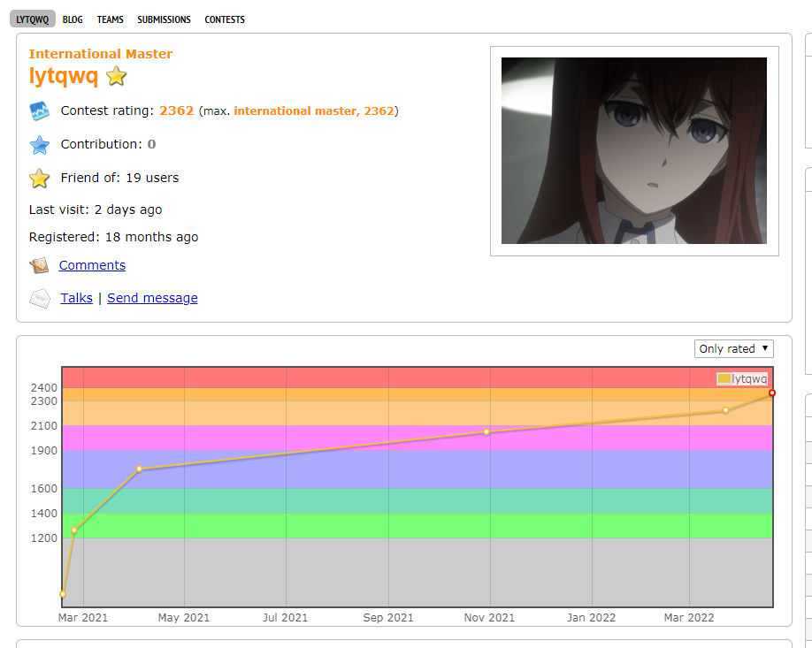
Task: Open the TEAMS tab
Action: click(110, 19)
